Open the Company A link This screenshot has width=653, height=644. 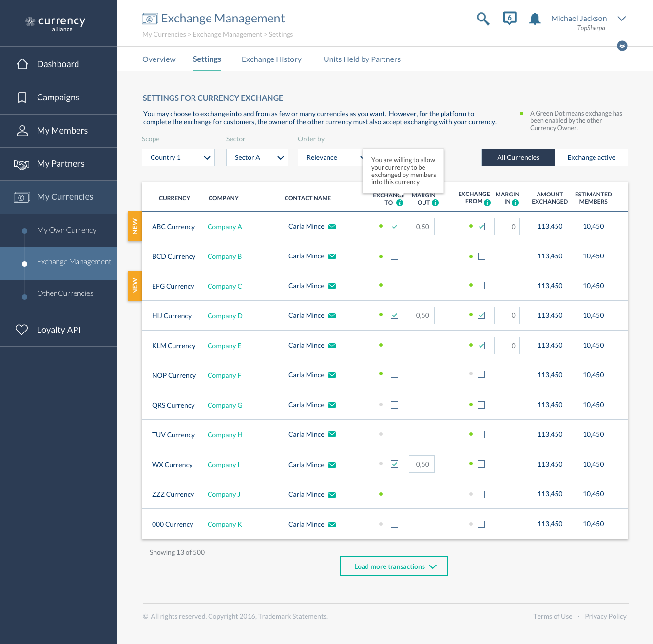(x=225, y=227)
